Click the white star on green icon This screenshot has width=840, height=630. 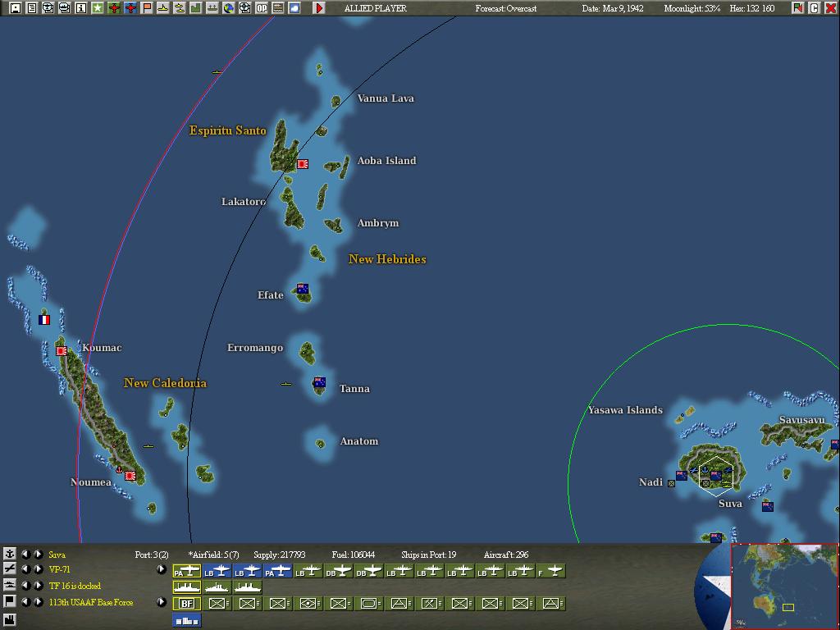(98, 8)
